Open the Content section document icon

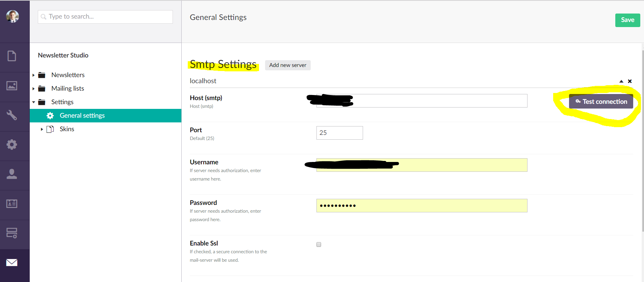click(x=12, y=56)
